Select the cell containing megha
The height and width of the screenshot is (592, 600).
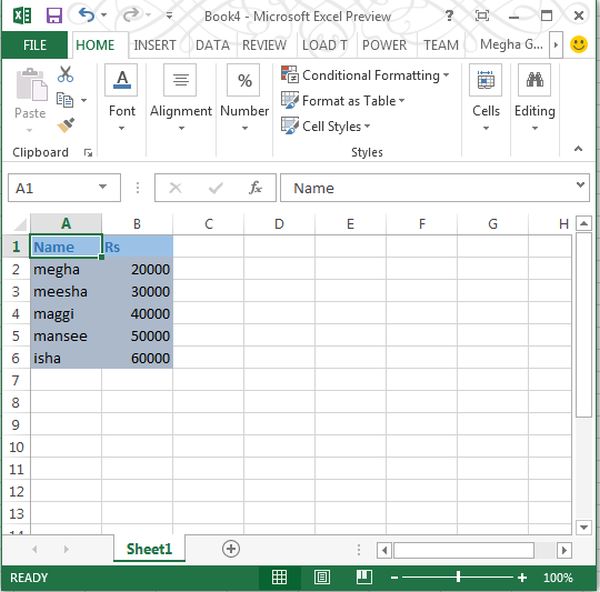pos(66,269)
